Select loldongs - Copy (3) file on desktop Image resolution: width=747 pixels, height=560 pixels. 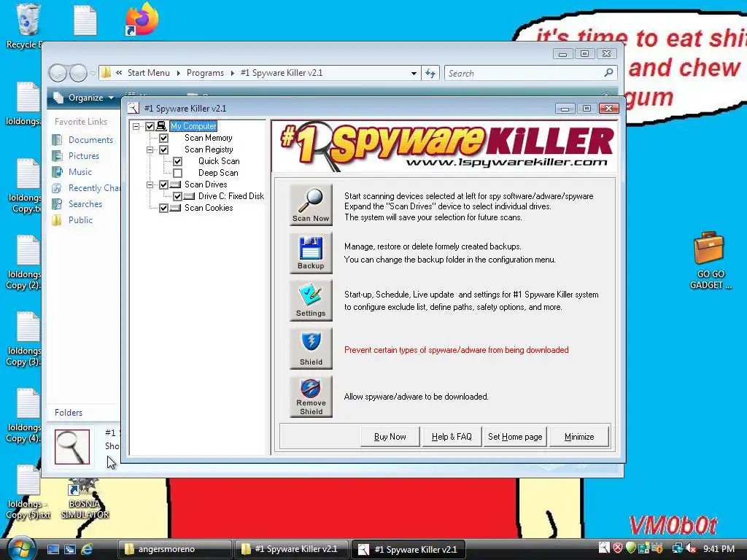[x=24, y=340]
